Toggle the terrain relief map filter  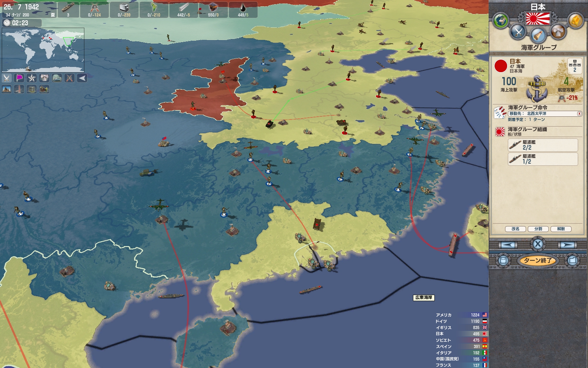pyautogui.click(x=57, y=78)
